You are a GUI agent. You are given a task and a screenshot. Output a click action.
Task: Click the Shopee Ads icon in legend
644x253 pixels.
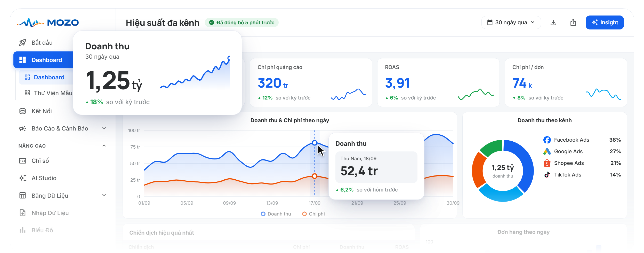pyautogui.click(x=547, y=163)
